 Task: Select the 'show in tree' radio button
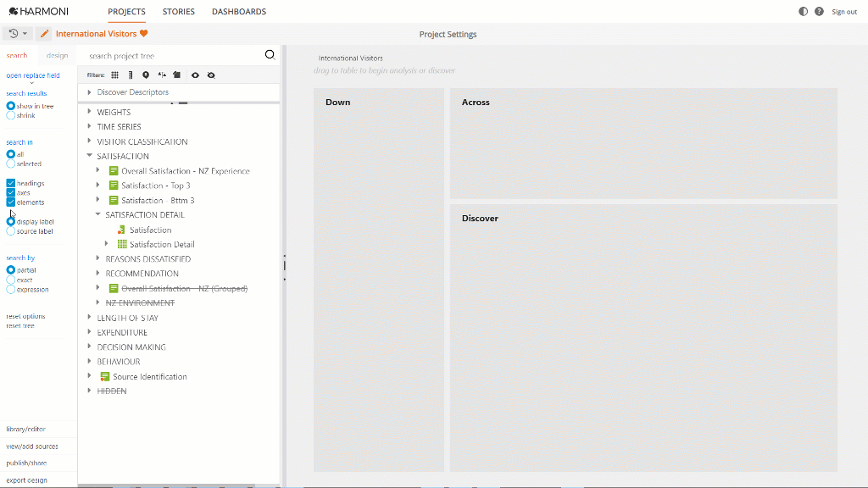point(10,106)
